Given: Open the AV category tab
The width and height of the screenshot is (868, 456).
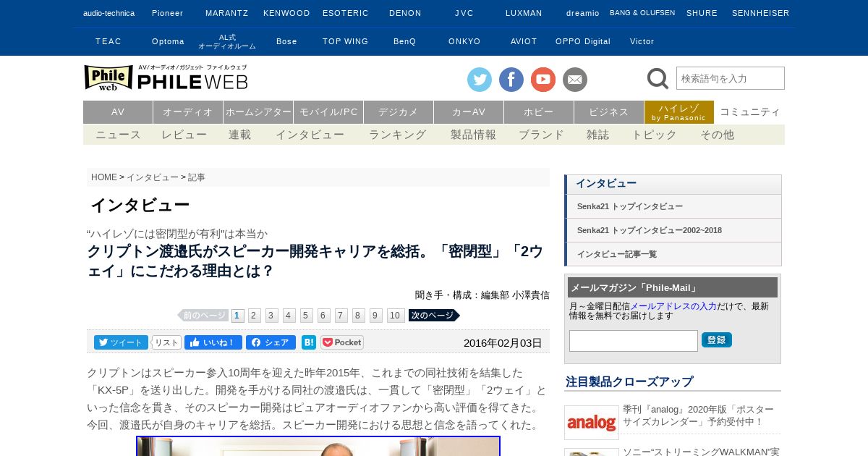Looking at the screenshot, I should point(118,112).
